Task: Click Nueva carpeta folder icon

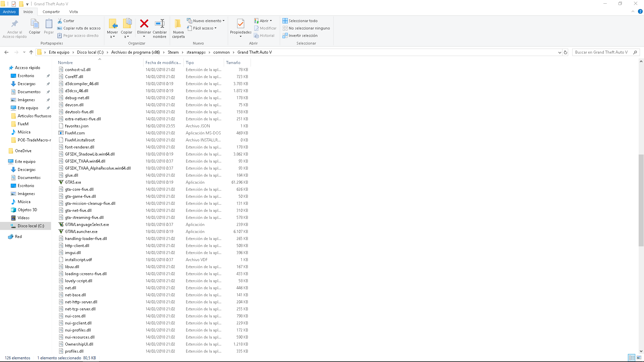Action: coord(178,24)
